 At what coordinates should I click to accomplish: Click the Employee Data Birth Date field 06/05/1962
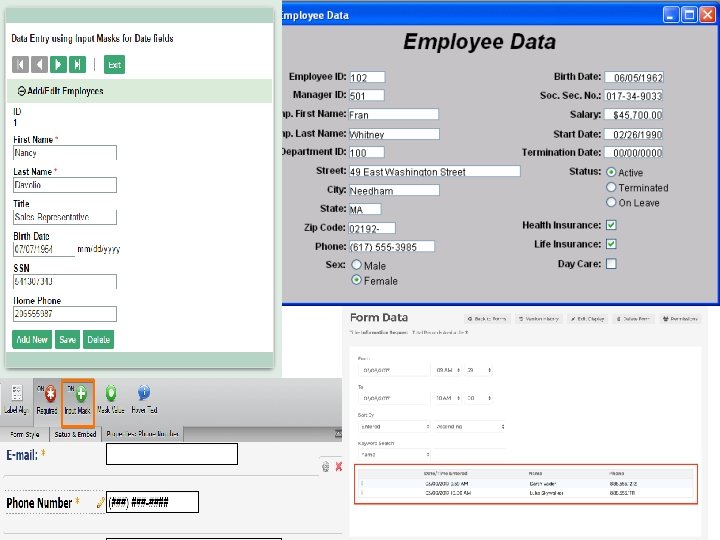point(634,77)
